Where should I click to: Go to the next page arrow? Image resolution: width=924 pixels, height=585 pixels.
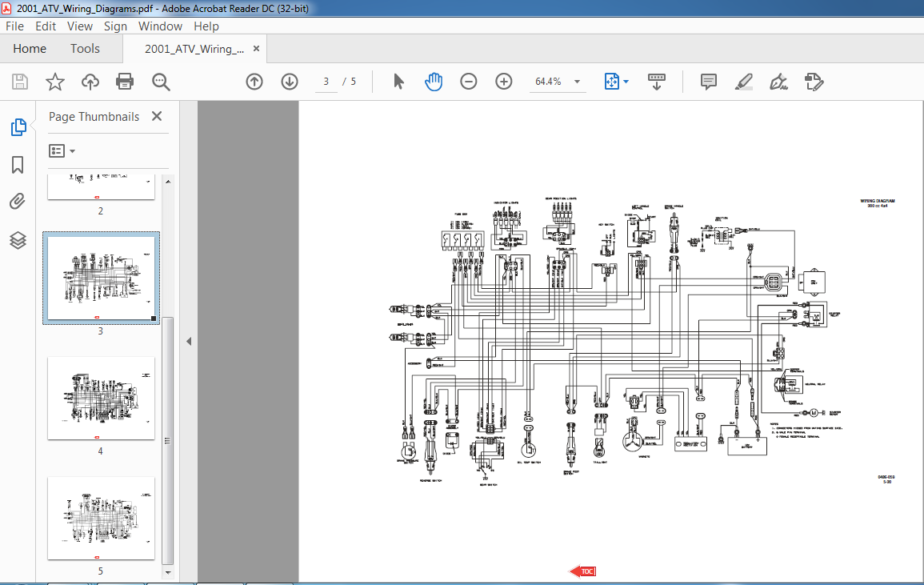(x=290, y=82)
